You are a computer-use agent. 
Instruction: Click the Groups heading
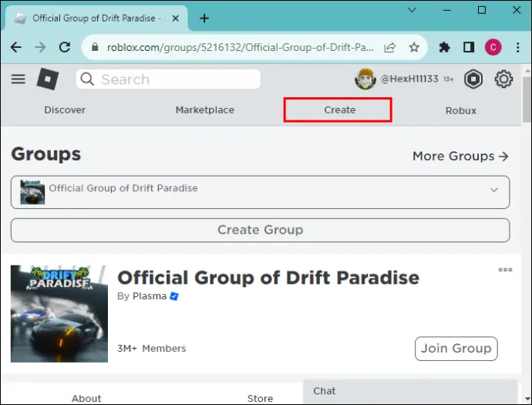tap(46, 154)
